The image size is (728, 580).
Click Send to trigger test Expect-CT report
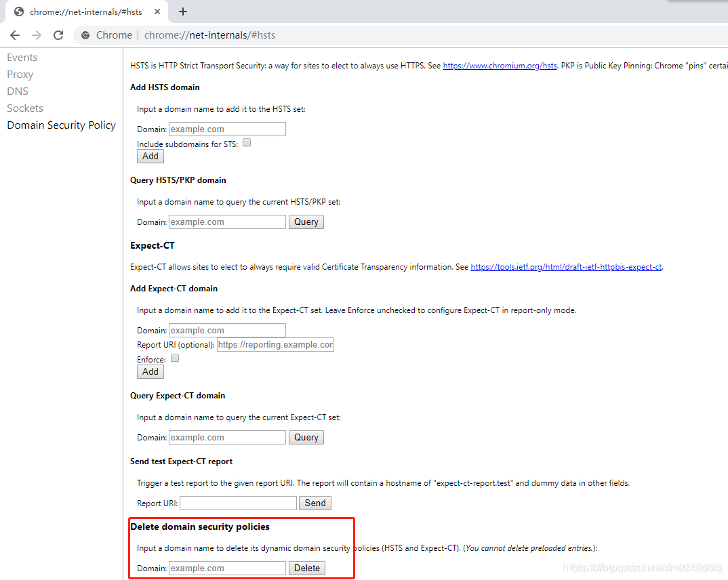(x=315, y=503)
